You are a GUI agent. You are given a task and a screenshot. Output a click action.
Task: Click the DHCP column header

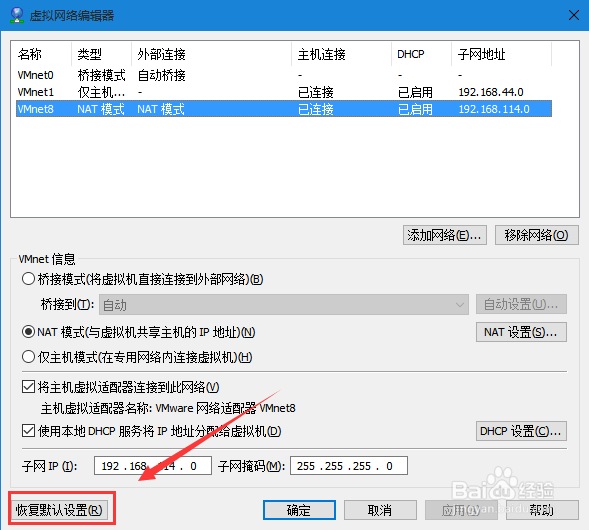[x=421, y=54]
